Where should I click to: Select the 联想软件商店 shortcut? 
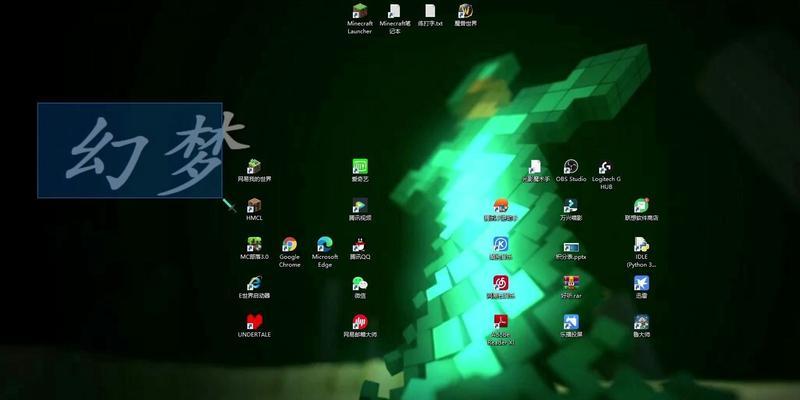click(641, 209)
